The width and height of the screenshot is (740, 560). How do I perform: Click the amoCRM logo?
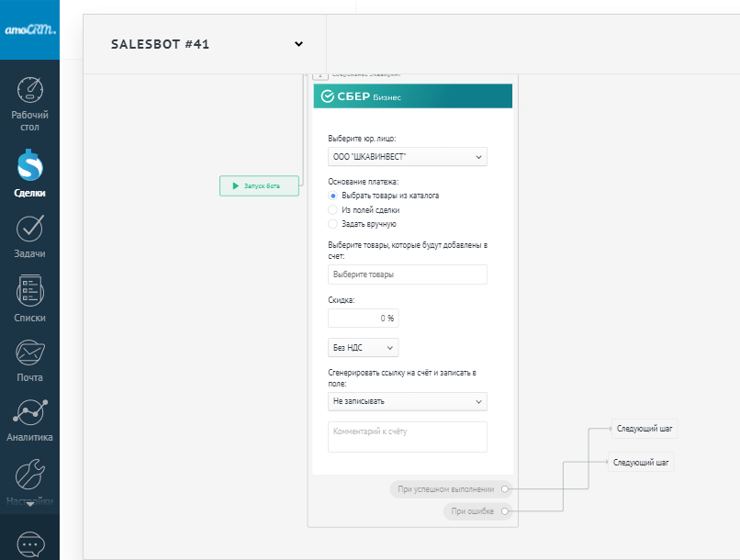tap(30, 29)
